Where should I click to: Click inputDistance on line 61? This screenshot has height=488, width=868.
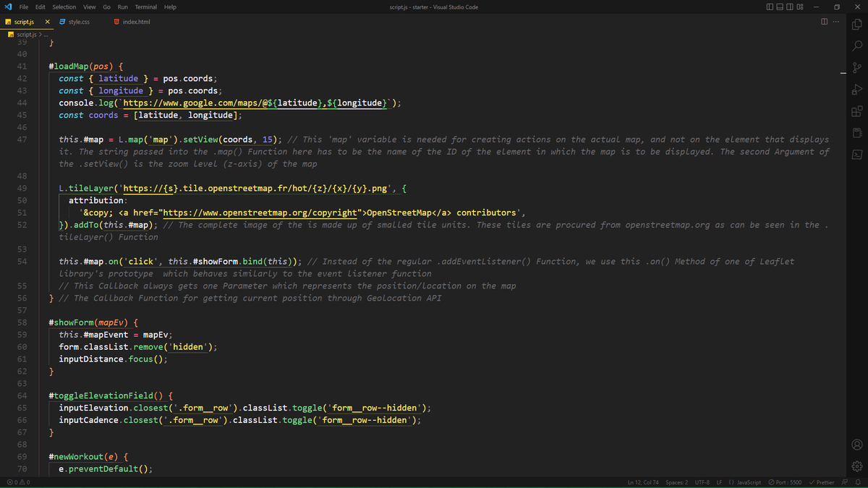(91, 359)
